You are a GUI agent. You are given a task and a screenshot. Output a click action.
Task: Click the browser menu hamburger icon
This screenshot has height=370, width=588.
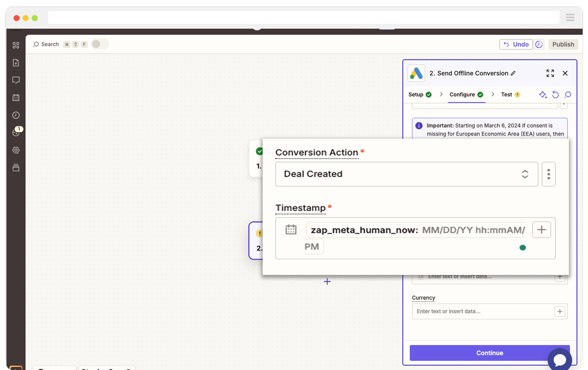point(570,18)
